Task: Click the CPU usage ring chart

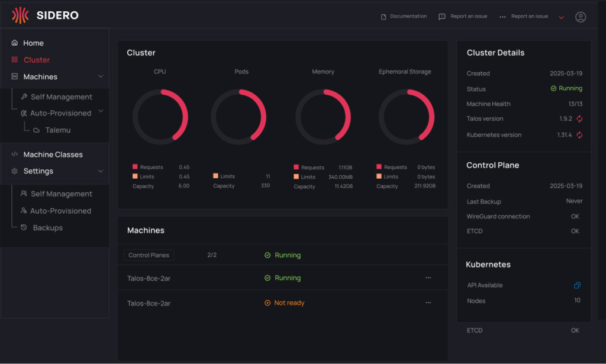Action: (x=160, y=117)
